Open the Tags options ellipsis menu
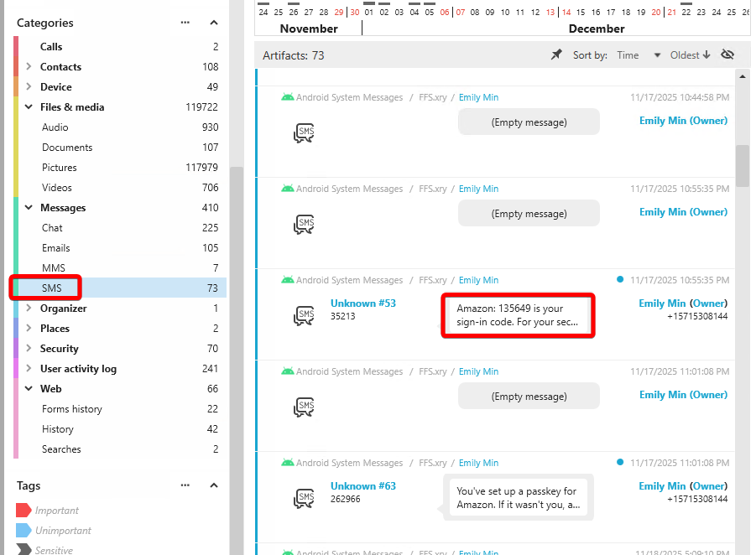756x555 pixels. (185, 485)
